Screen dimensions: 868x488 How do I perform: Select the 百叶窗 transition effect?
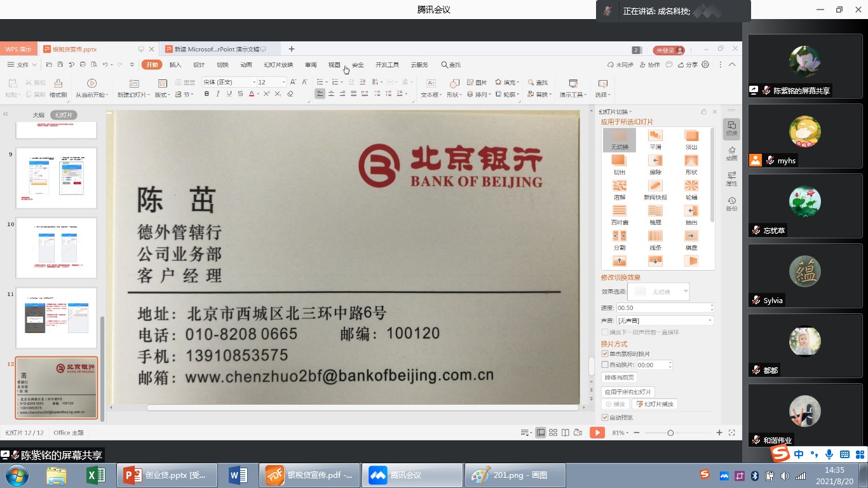coord(620,216)
